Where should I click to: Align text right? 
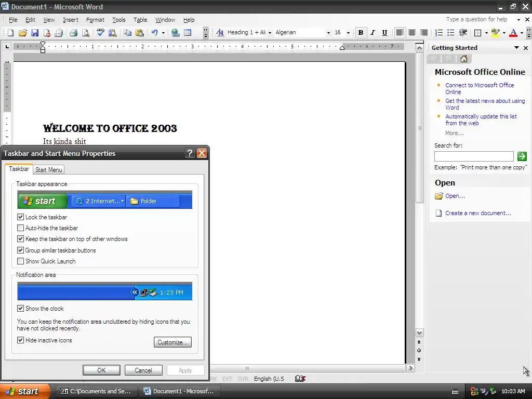pyautogui.click(x=424, y=33)
